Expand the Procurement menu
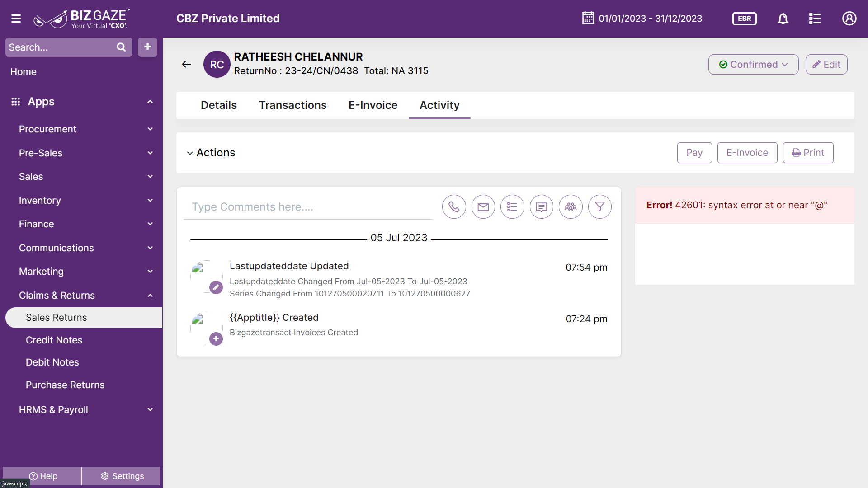The width and height of the screenshot is (868, 488). click(x=150, y=129)
